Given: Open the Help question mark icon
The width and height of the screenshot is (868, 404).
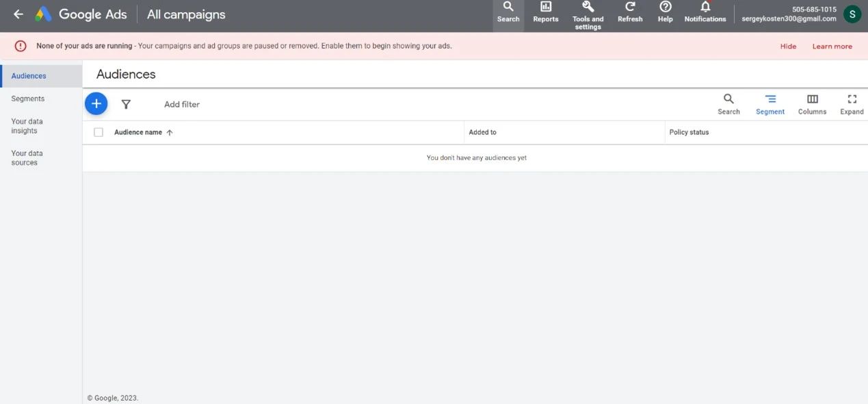Looking at the screenshot, I should 665,12.
